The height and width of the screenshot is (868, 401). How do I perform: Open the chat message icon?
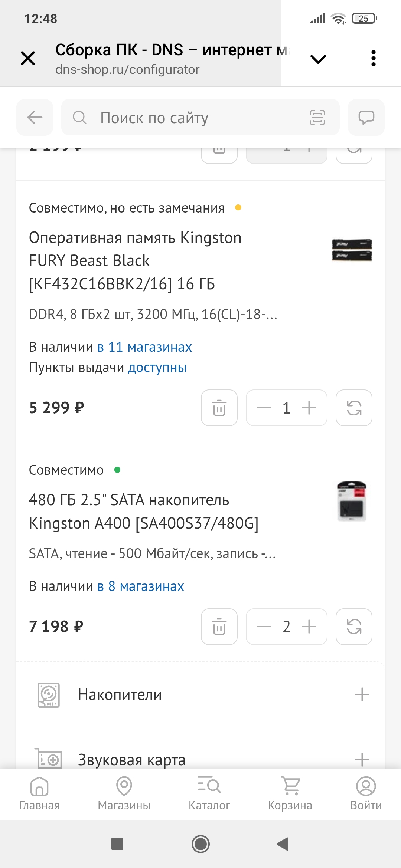pos(366,117)
